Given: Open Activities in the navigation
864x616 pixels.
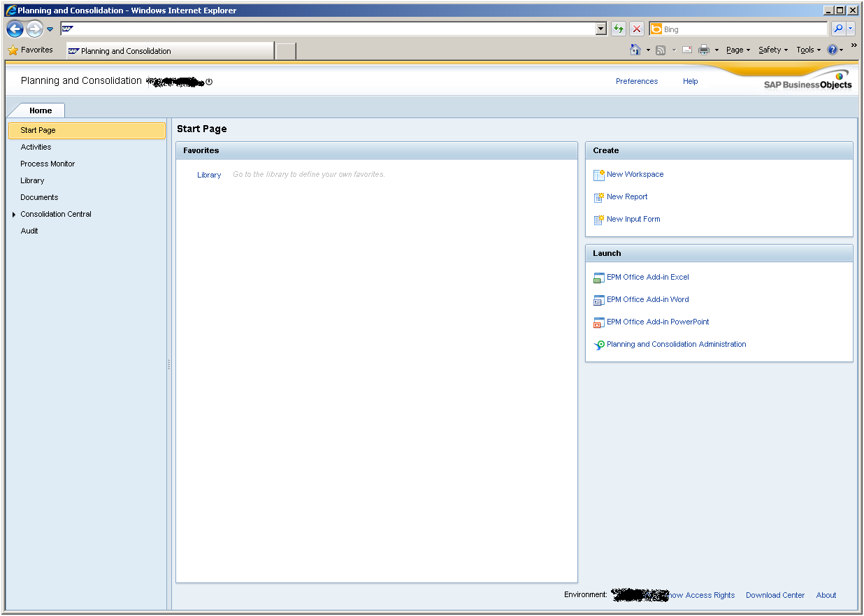Looking at the screenshot, I should coord(36,148).
